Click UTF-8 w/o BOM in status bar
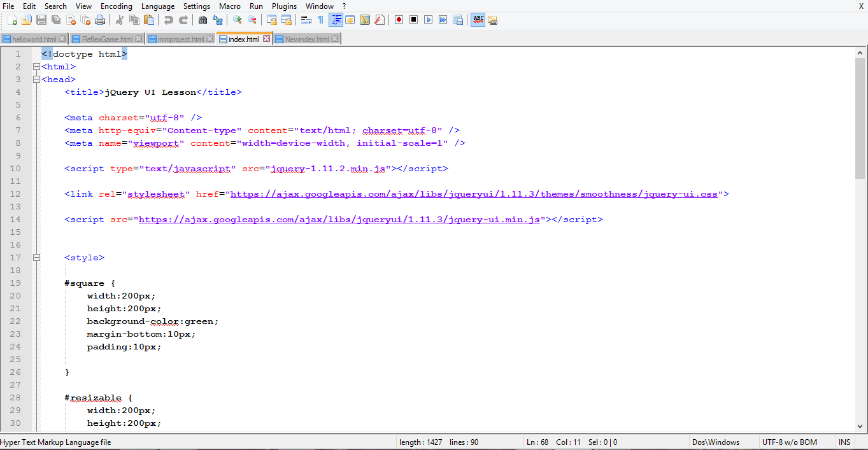Screen dimensions: 868x450 789,442
